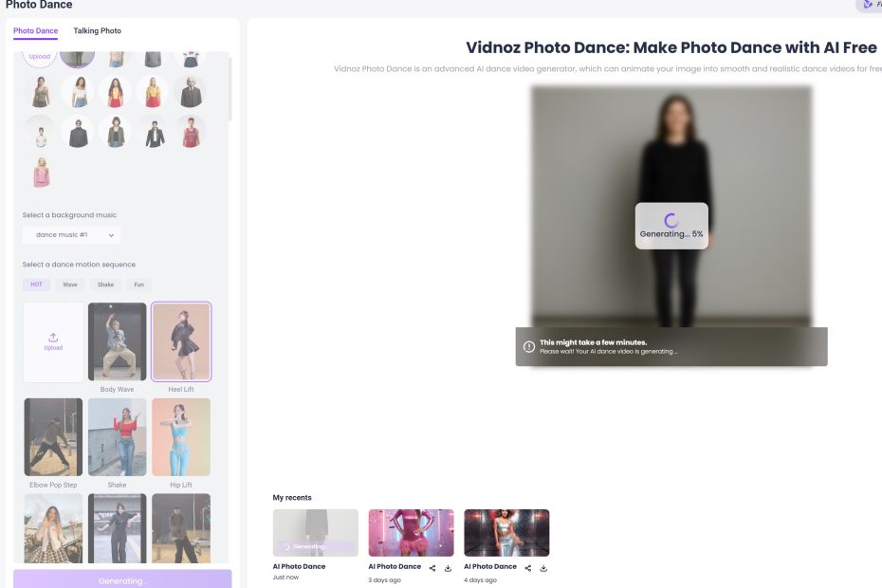
Task: Select the Fun dance category
Action: point(138,285)
